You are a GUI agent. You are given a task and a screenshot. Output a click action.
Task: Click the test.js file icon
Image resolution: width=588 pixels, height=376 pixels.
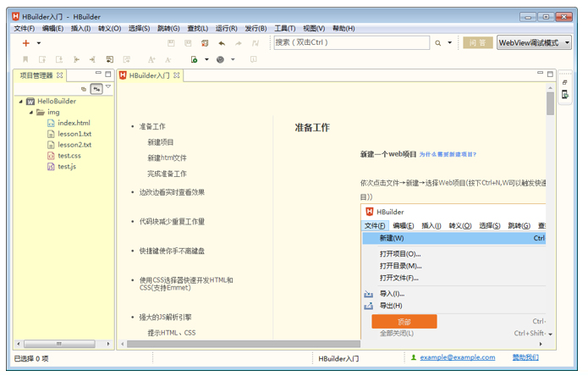tap(51, 167)
